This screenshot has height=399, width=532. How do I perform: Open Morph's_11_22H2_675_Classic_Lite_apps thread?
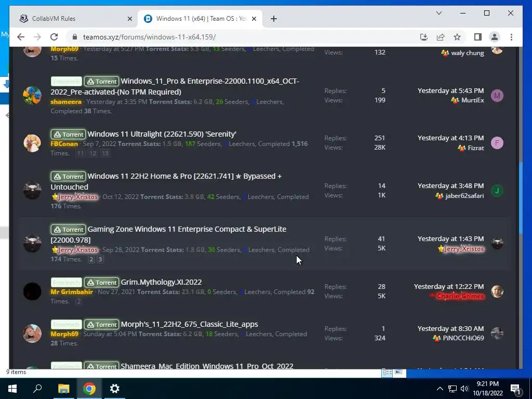click(x=189, y=324)
